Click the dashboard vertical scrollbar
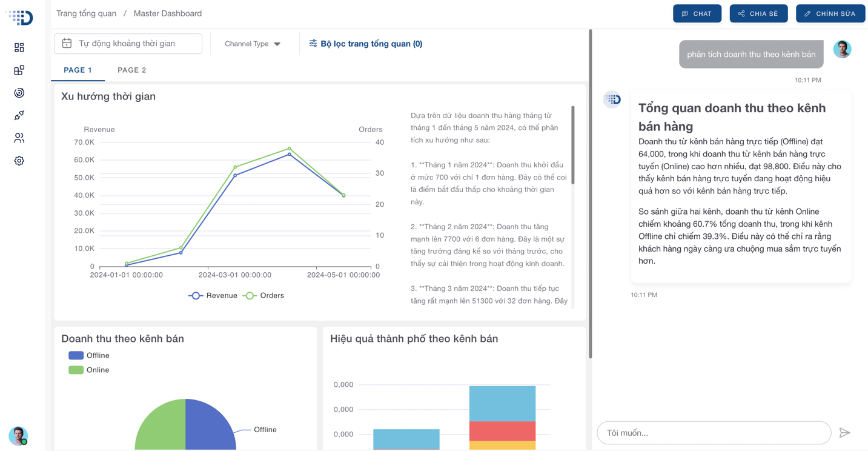 (590, 194)
